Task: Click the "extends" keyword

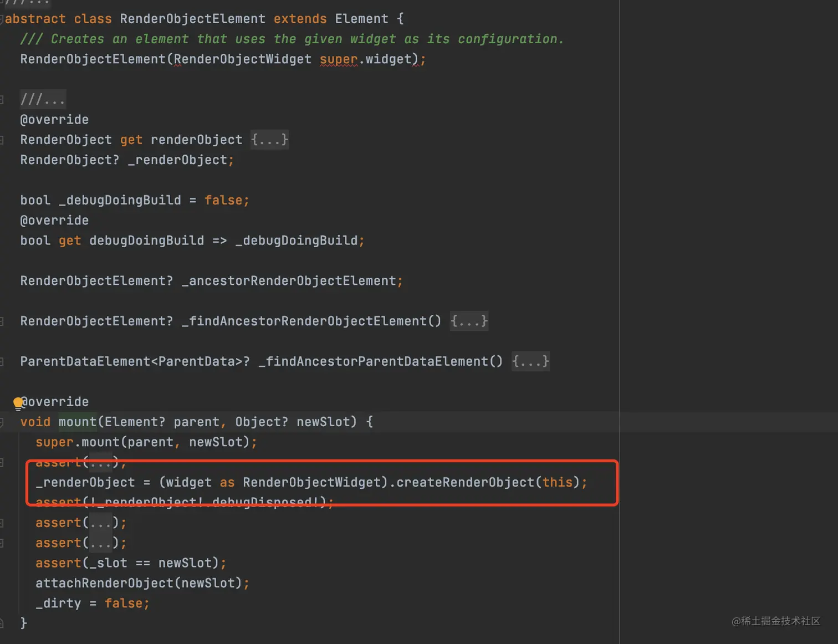Action: coord(300,19)
